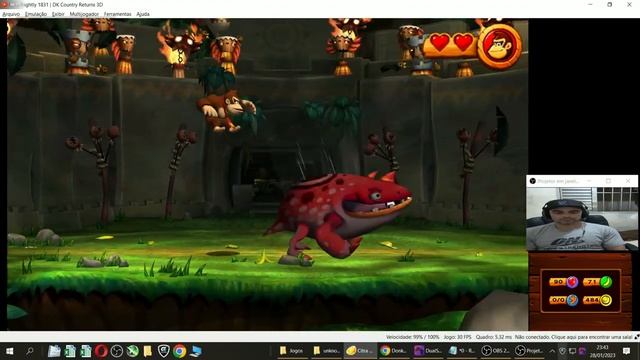Click the puzzle piece counter 0/0

click(564, 300)
